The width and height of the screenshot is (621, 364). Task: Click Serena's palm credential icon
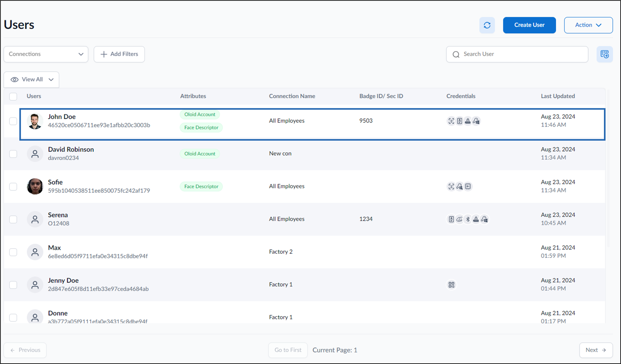click(x=459, y=219)
